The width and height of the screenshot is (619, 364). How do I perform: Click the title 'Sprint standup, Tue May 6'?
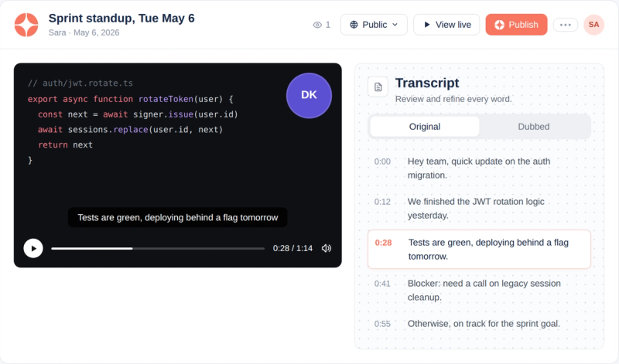[121, 18]
